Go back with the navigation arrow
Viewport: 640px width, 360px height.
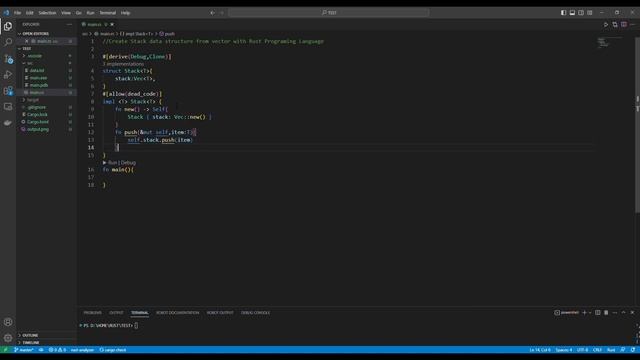[x=212, y=13]
